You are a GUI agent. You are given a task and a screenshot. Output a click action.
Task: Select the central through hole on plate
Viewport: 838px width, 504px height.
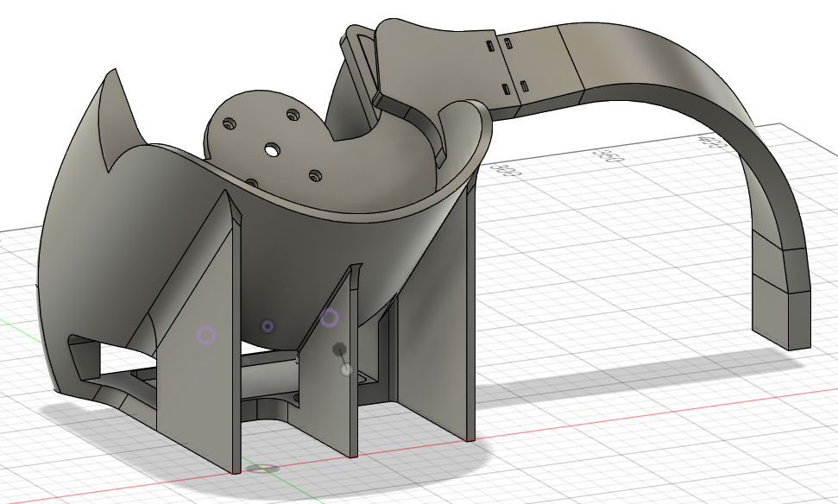[272, 150]
